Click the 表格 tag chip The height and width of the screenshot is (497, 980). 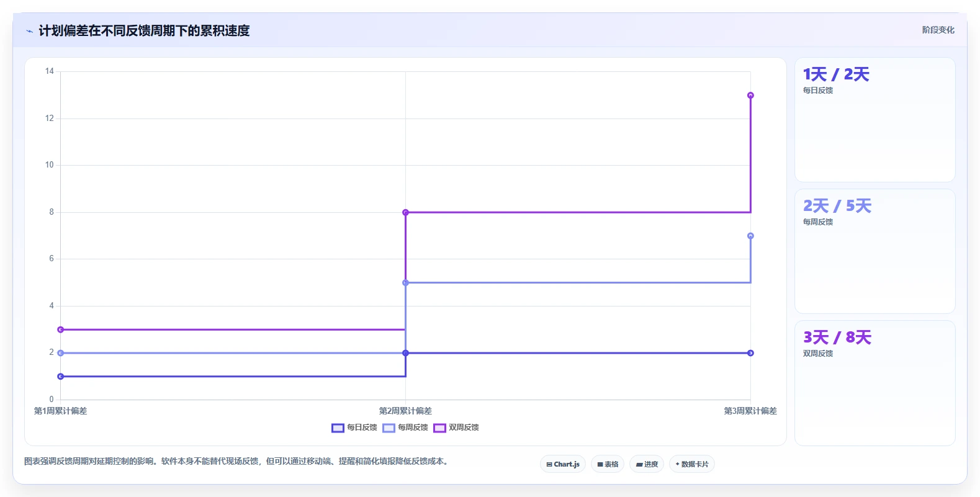coord(608,464)
